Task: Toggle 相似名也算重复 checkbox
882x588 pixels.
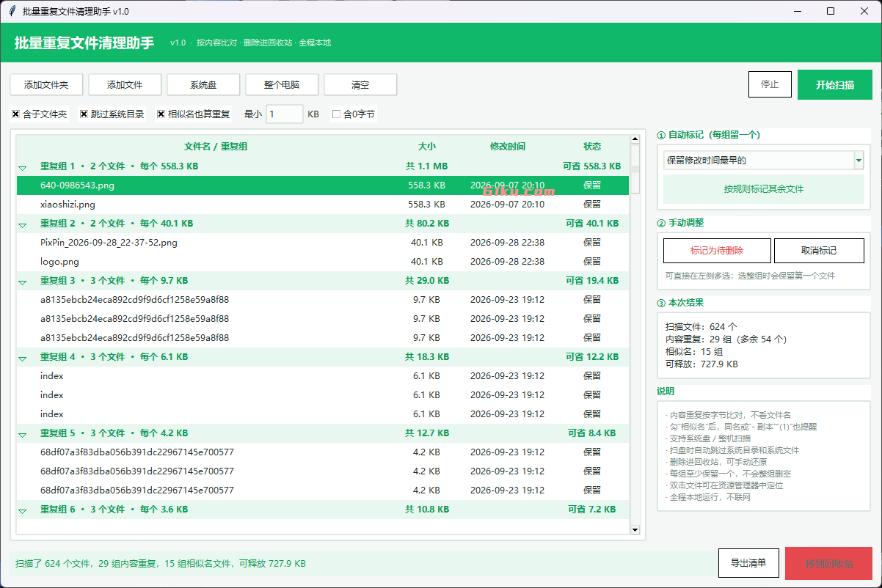Action: (x=161, y=114)
